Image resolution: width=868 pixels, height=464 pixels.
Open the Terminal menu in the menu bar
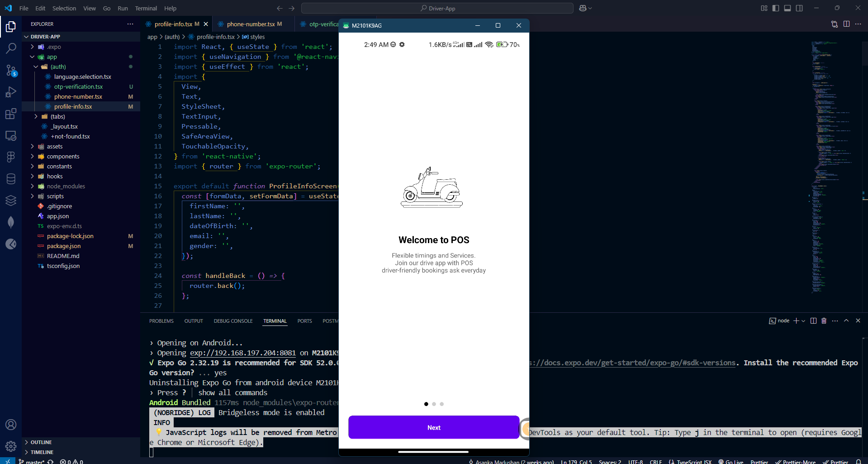[x=146, y=8]
